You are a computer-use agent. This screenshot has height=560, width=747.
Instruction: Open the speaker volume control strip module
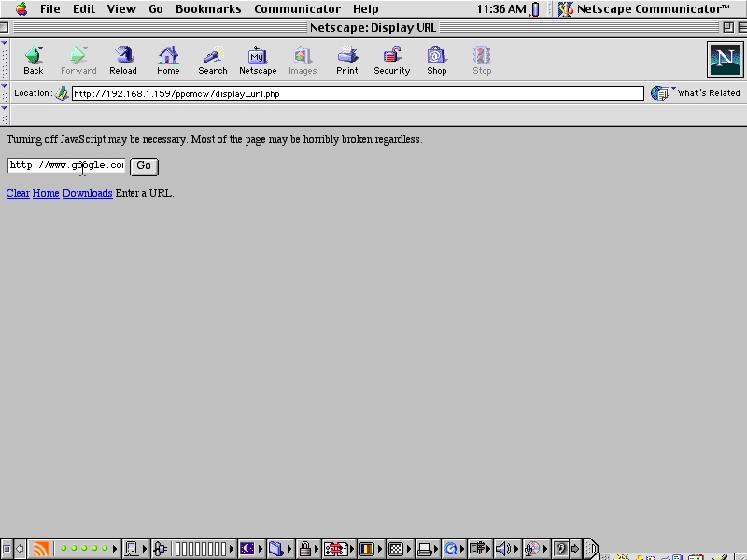click(x=506, y=549)
